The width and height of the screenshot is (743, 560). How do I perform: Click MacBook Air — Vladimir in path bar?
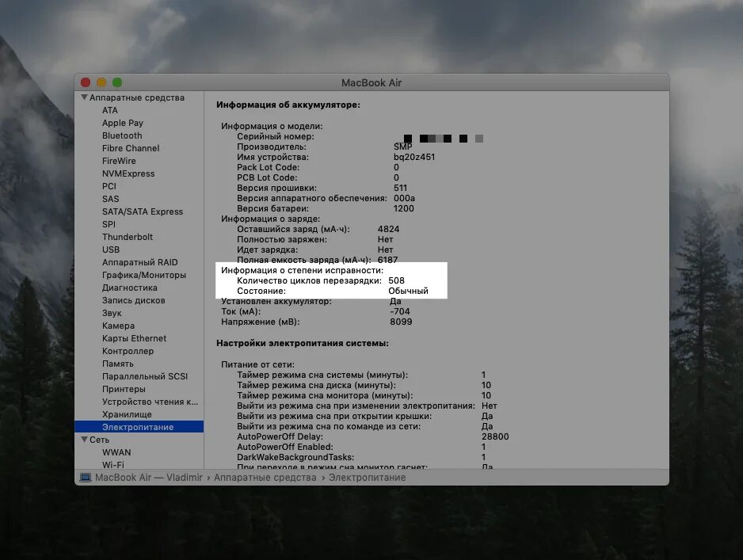click(149, 478)
